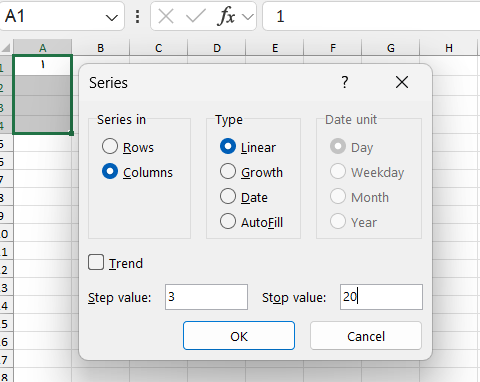480x382 pixels.
Task: Select column D header
Action: (x=217, y=48)
